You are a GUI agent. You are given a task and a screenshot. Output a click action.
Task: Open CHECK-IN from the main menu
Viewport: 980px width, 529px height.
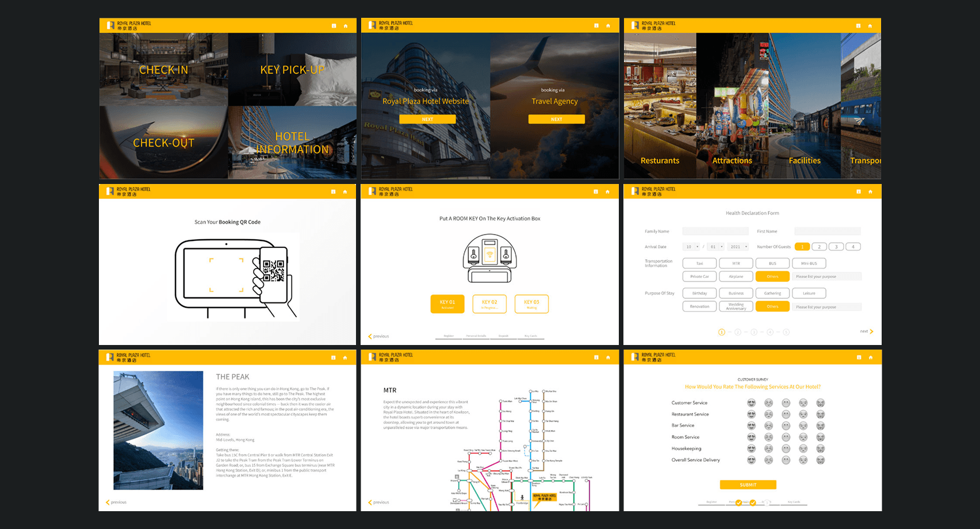[164, 70]
